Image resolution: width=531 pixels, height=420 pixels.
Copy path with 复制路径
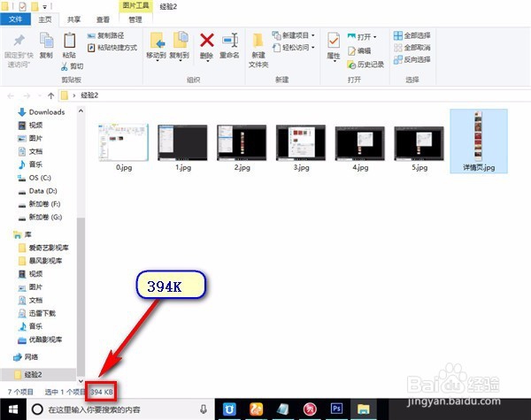105,35
